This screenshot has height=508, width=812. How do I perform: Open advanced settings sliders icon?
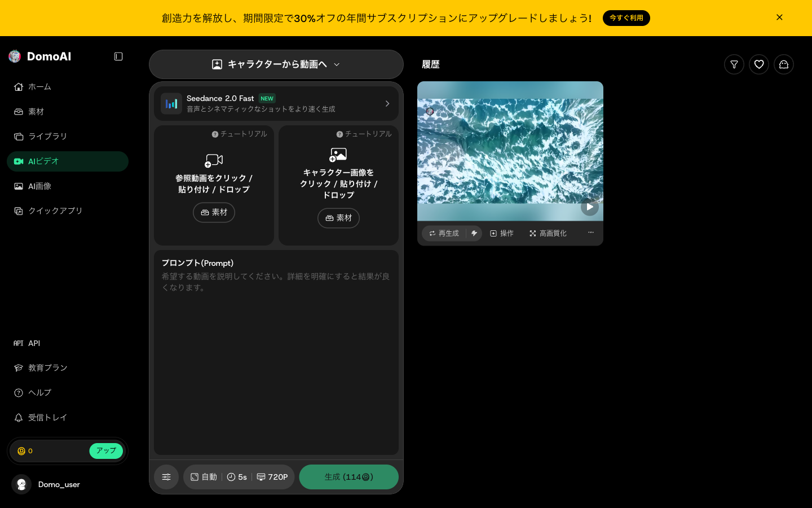(x=166, y=477)
